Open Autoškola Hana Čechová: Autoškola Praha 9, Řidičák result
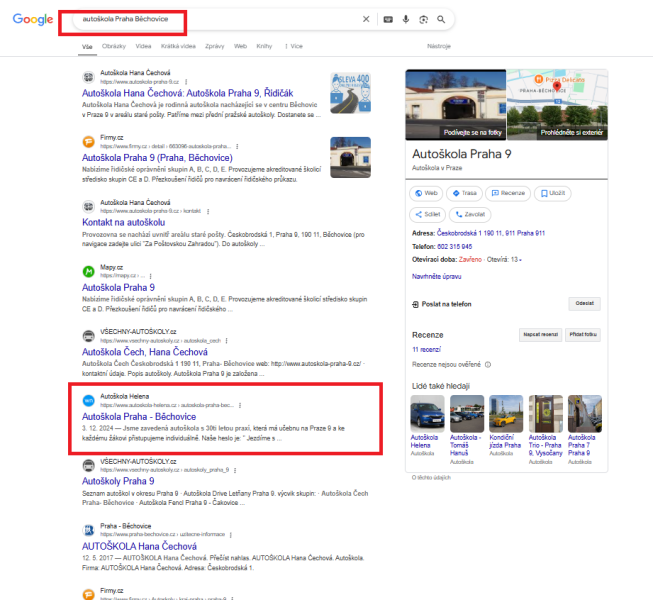This screenshot has height=600, width=653. (187, 93)
